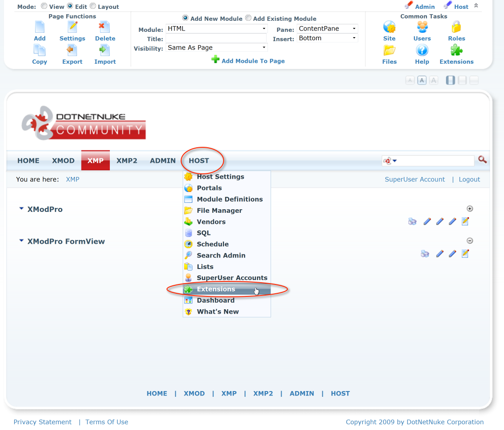The image size is (504, 430).
Task: Click the footer XMOD link
Action: pyautogui.click(x=194, y=393)
